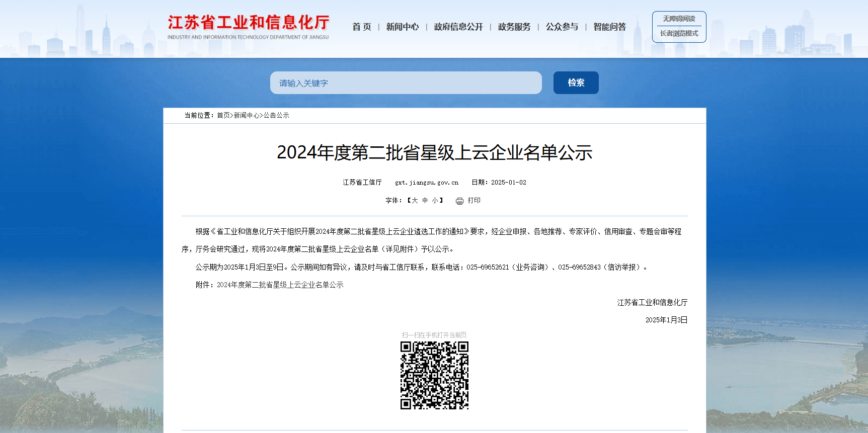
Task: Set font size to 小
Action: [x=435, y=201]
